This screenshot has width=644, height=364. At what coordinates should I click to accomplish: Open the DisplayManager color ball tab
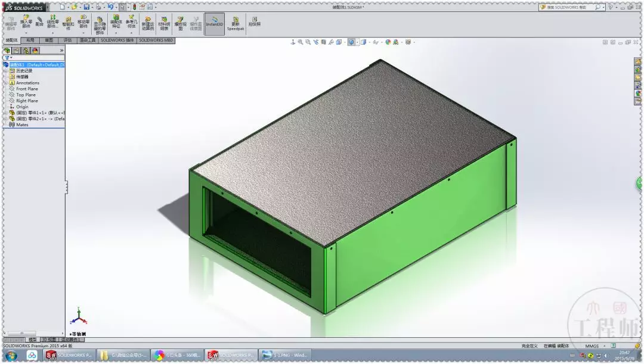pos(35,51)
